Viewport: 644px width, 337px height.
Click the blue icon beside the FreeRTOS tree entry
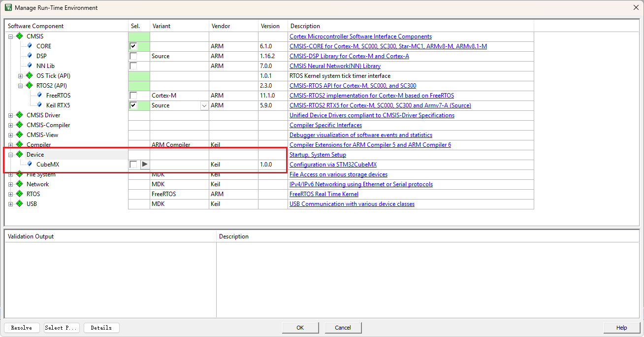[x=39, y=95]
